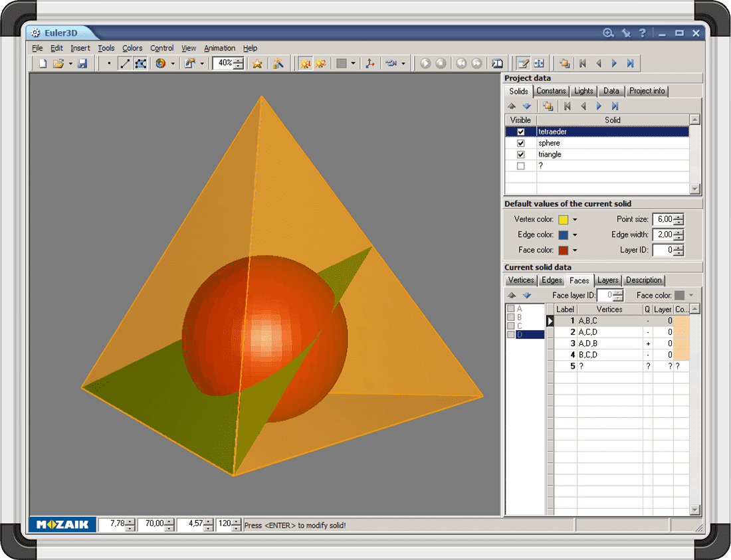Click the coordinate axes icon in toolbar
Screen dimensions: 731x560
pos(370,64)
